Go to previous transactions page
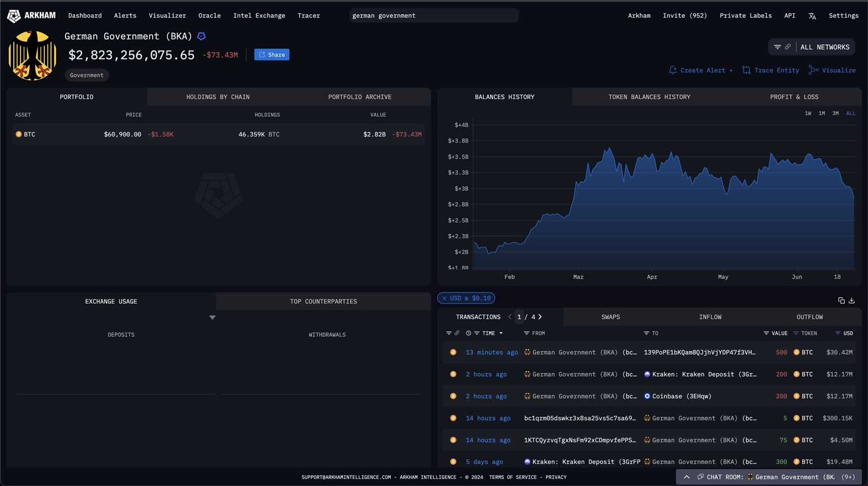Viewport: 868px width, 486px height. click(x=510, y=317)
